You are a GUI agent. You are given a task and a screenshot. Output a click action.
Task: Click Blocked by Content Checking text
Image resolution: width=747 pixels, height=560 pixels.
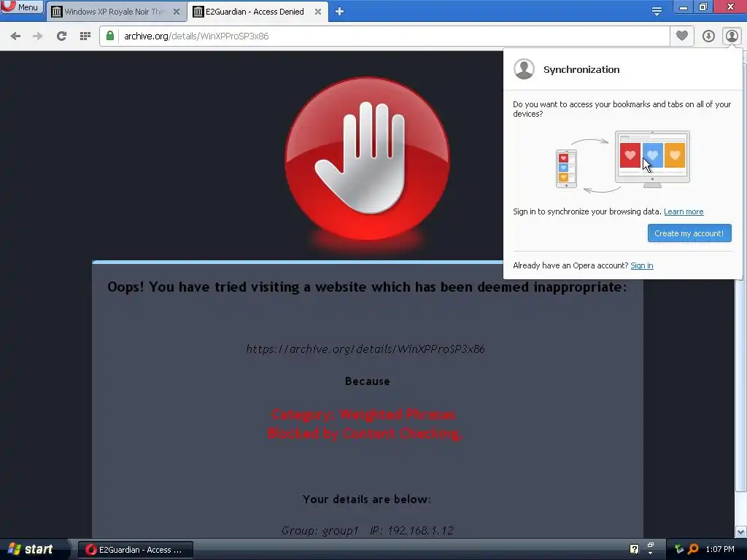pos(365,434)
